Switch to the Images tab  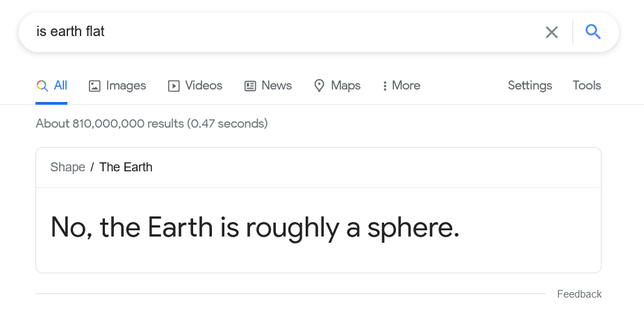117,85
